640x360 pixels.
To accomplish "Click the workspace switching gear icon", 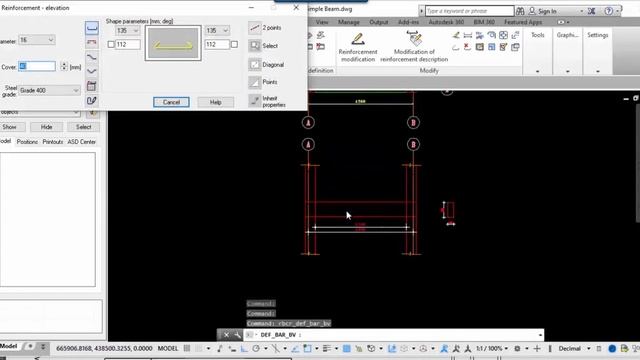I will point(517,349).
